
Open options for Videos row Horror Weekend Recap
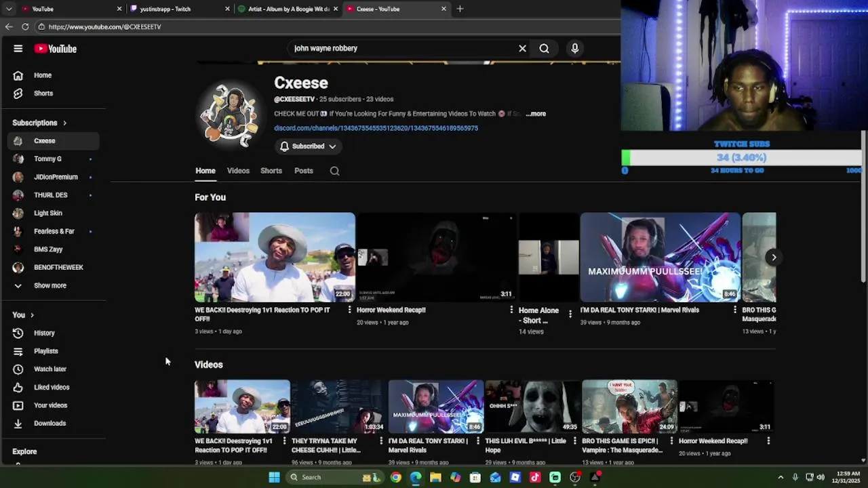768,441
